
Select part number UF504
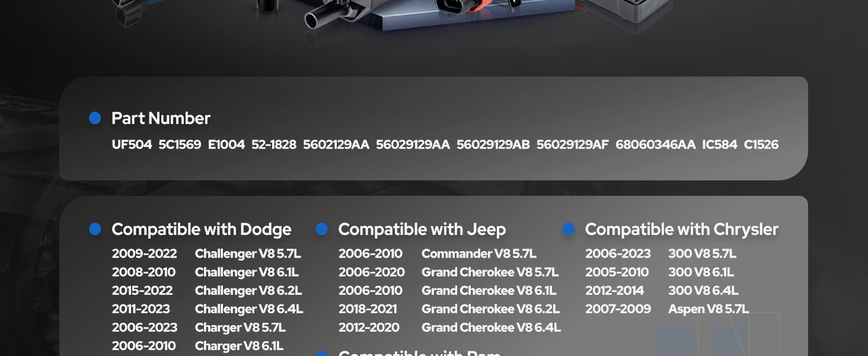pos(132,144)
